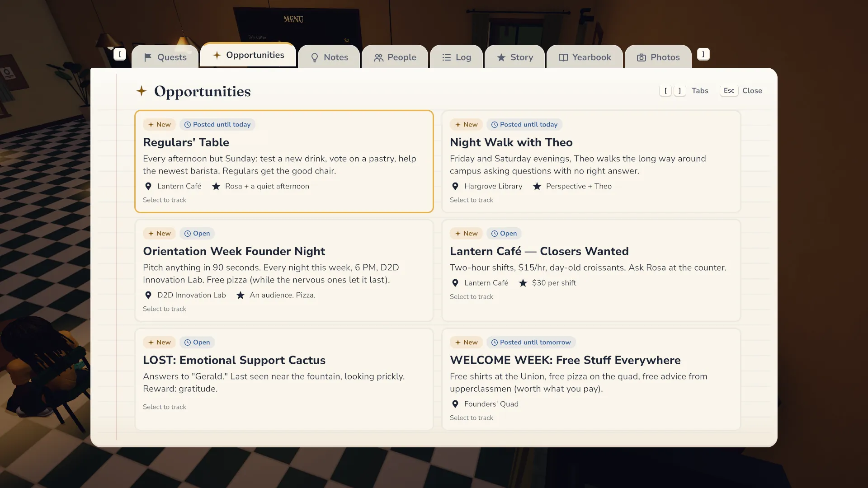Viewport: 868px width, 488px height.
Task: Click the people icon on People tab
Action: click(378, 57)
